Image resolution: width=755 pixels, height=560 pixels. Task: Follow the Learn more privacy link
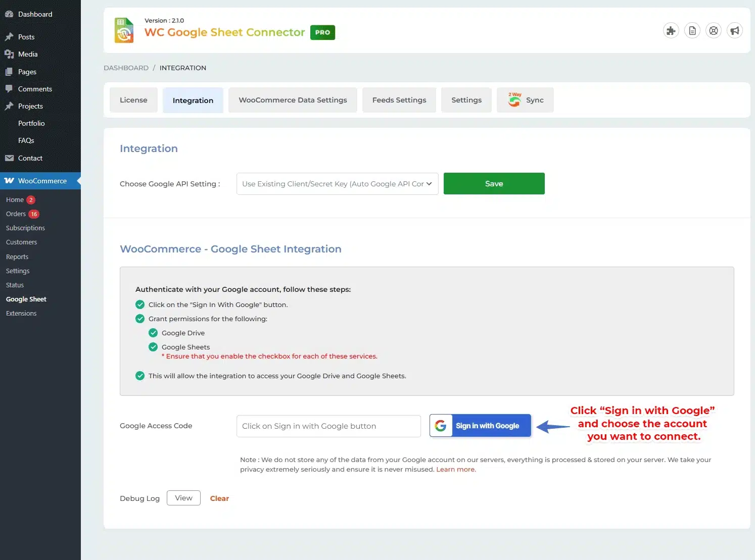(x=455, y=469)
